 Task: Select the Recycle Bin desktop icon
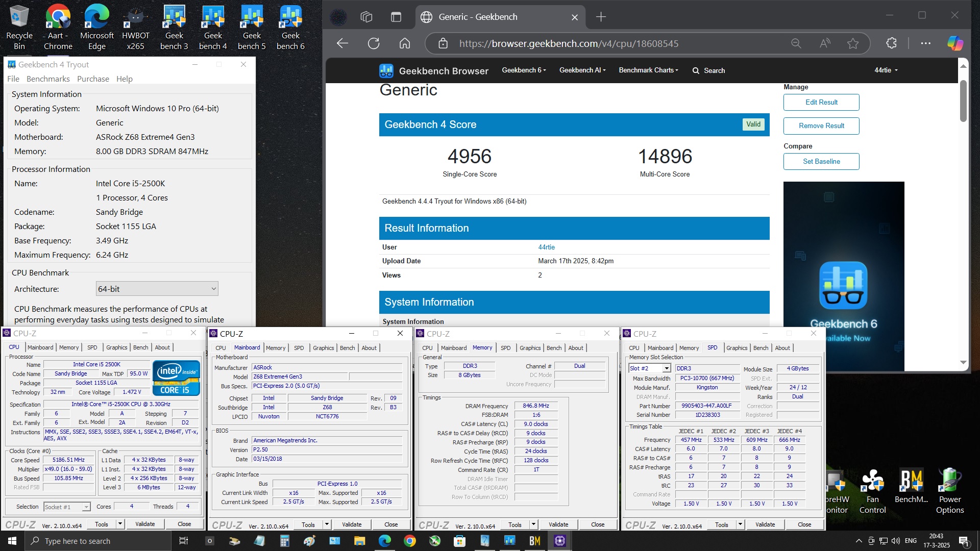(19, 28)
